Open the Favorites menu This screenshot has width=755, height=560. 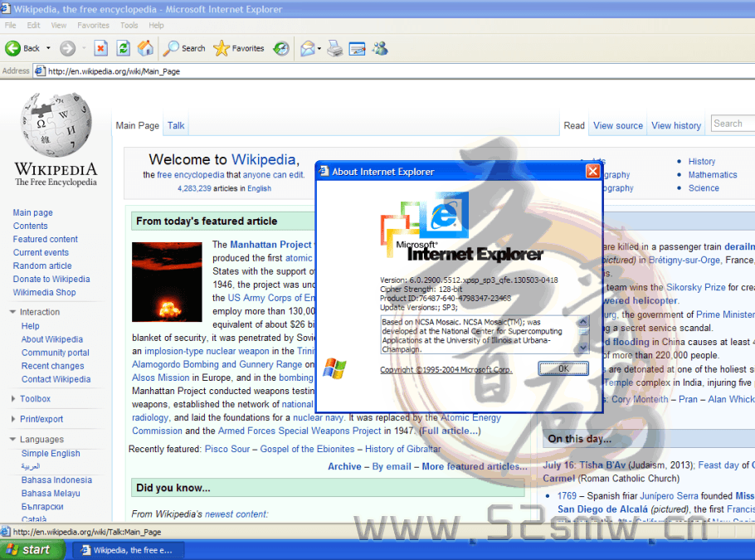coord(93,25)
